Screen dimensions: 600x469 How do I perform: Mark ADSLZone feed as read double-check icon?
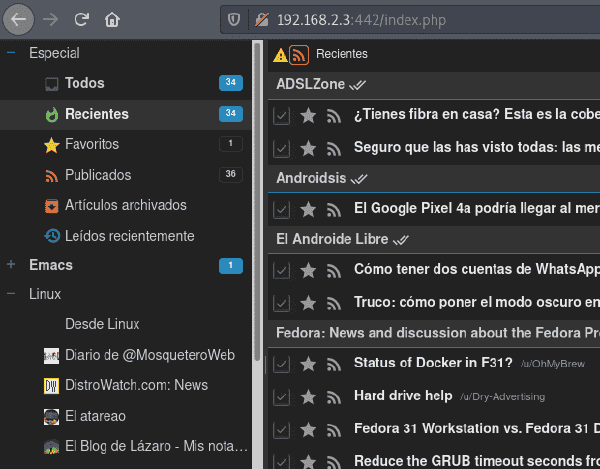357,85
